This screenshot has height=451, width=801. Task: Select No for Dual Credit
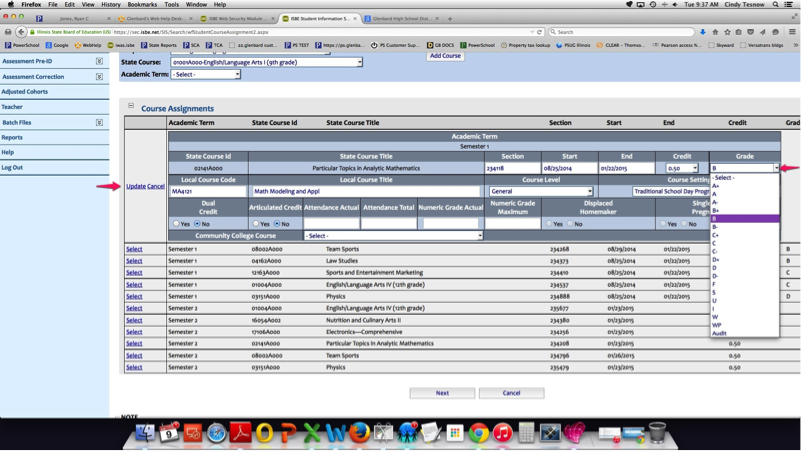coord(197,224)
